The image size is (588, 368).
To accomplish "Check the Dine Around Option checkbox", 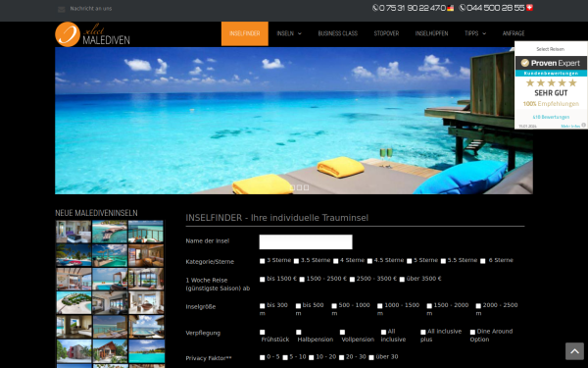I will click(472, 333).
